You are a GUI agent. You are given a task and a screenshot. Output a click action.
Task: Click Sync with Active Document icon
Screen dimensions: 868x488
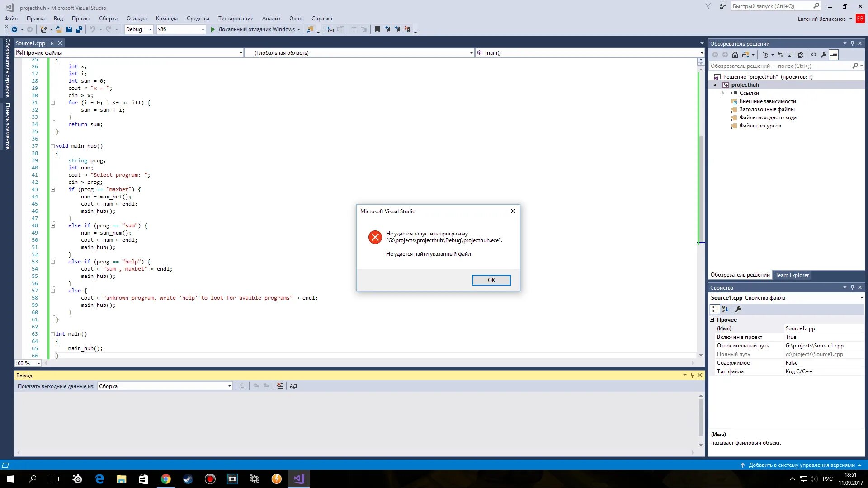coord(780,55)
